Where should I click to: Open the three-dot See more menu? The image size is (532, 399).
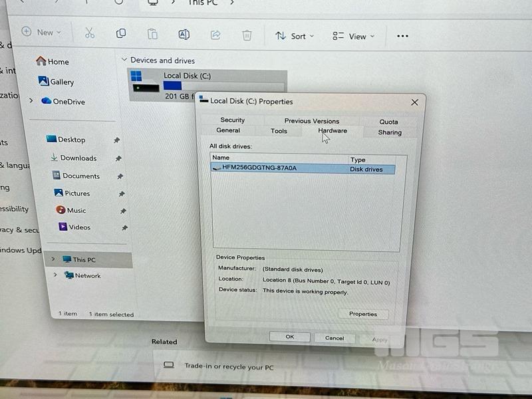(x=402, y=36)
